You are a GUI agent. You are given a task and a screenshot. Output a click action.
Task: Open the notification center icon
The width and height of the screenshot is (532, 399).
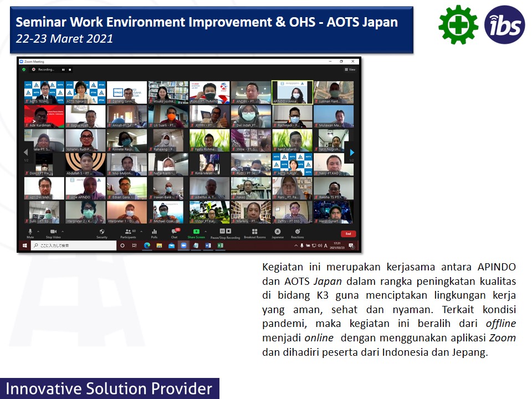coord(351,245)
